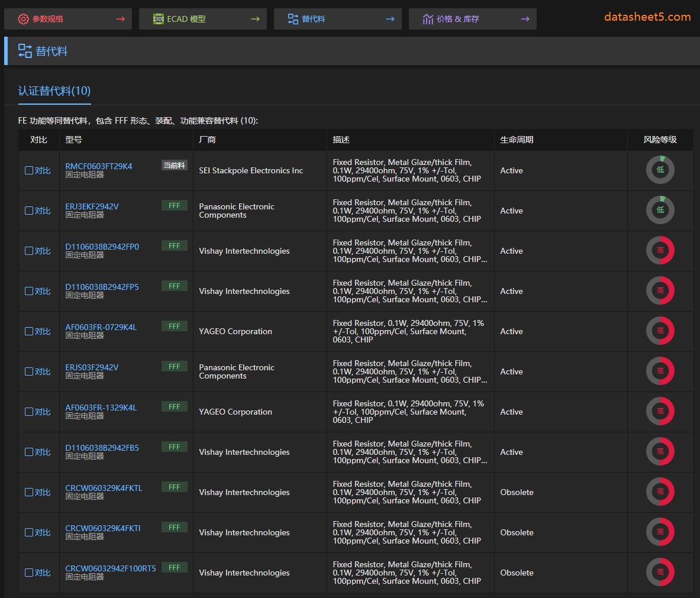
Task: Click the high risk gauge for ERJS03F2942V
Action: [660, 371]
